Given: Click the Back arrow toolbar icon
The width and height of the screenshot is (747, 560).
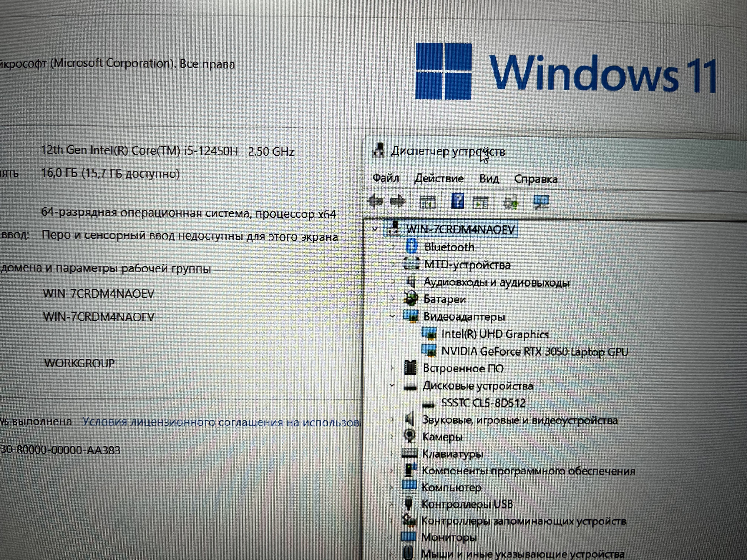Looking at the screenshot, I should pyautogui.click(x=376, y=201).
